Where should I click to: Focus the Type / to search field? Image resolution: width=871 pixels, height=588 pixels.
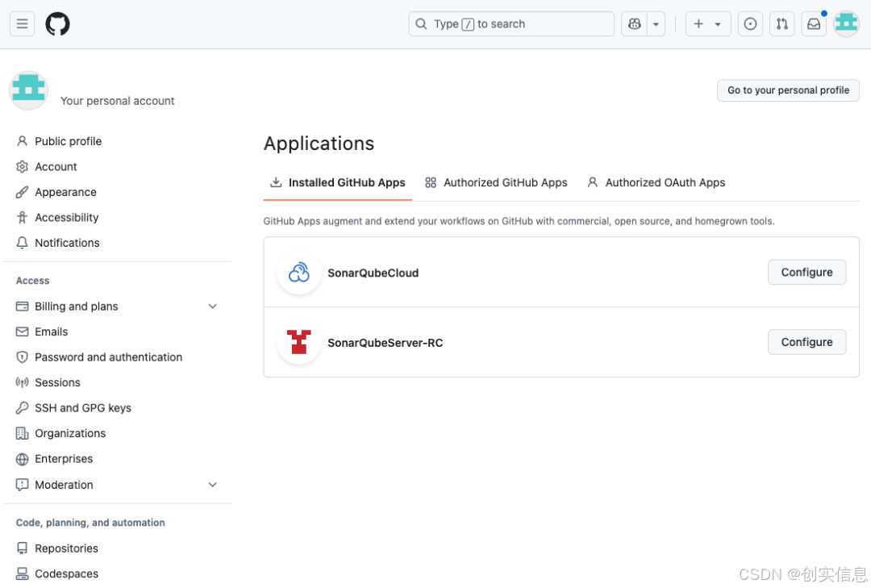tap(511, 24)
